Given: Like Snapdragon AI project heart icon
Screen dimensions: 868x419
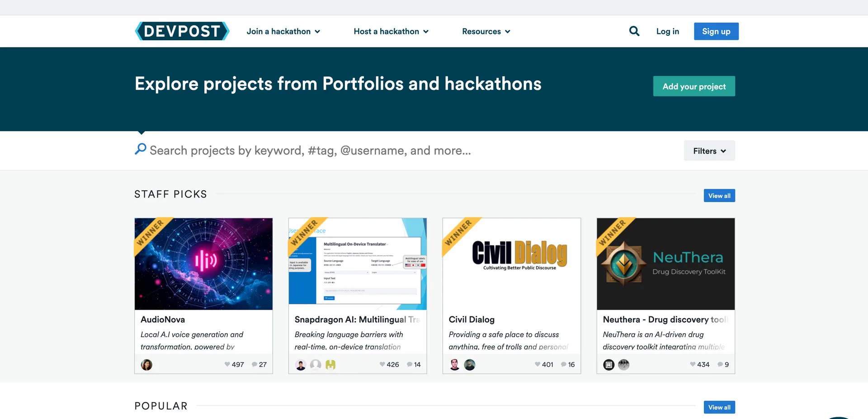Looking at the screenshot, I should (x=382, y=364).
